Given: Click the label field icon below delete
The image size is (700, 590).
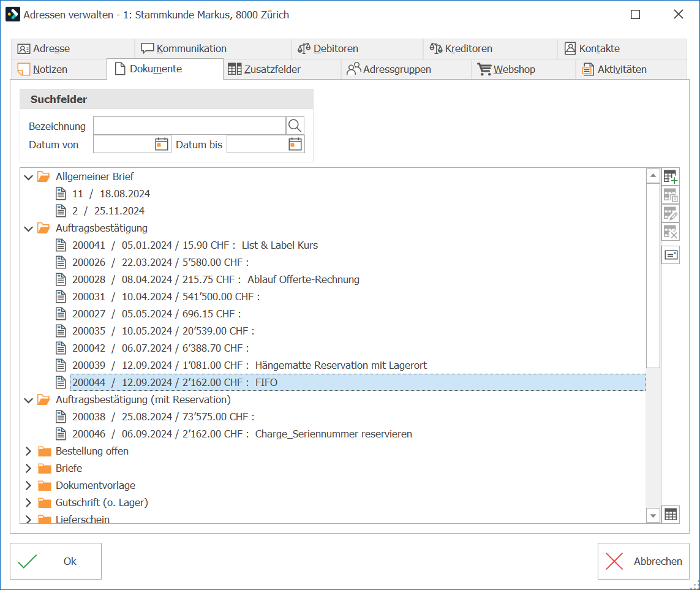Looking at the screenshot, I should point(671,255).
